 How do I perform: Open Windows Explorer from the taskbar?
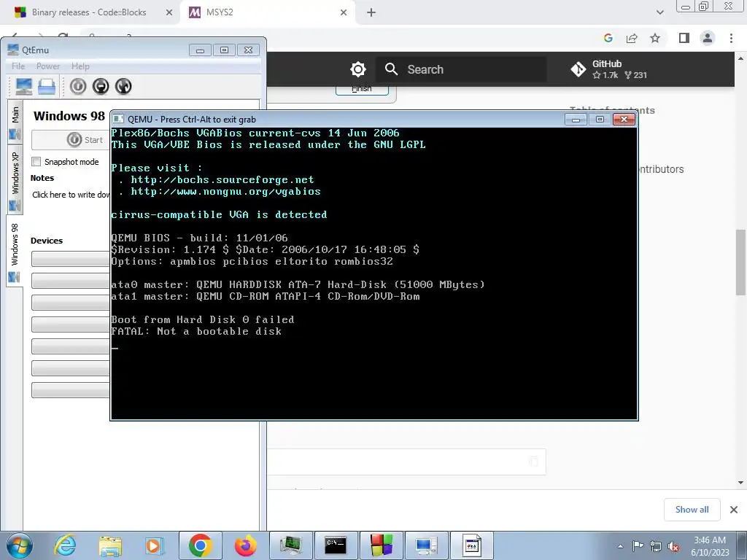(x=110, y=545)
